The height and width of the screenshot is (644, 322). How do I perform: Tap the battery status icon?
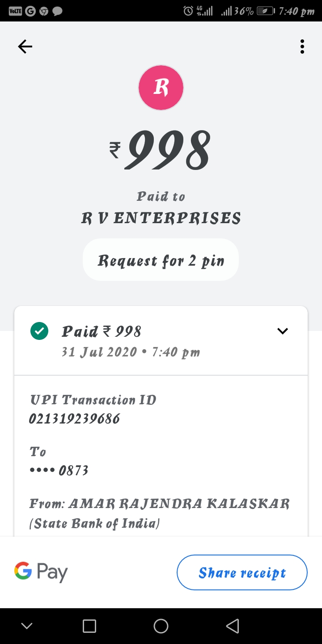[266, 11]
